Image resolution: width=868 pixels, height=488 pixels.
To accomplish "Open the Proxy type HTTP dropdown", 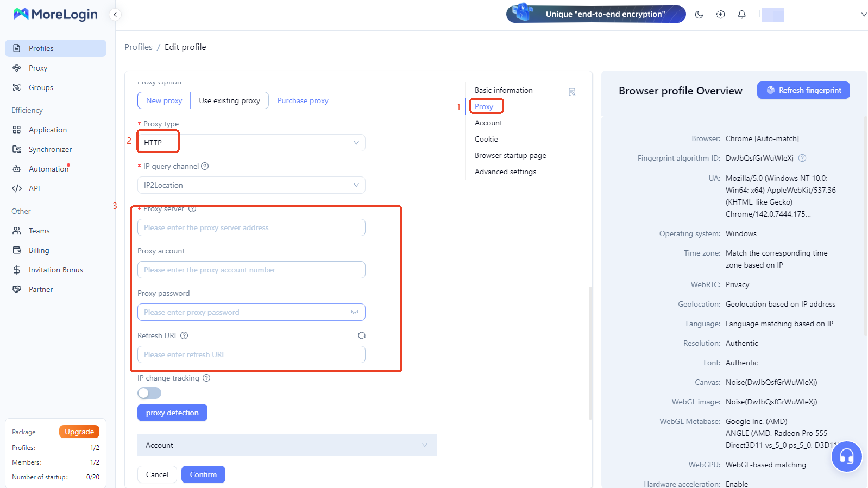I will pos(251,143).
